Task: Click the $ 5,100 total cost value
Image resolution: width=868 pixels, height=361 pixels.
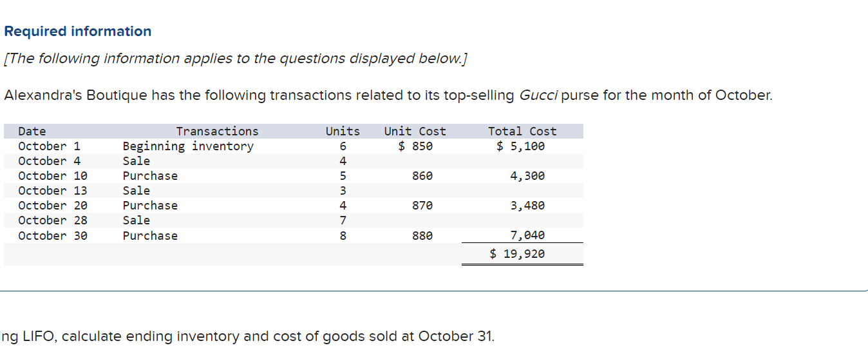Action: tap(520, 146)
